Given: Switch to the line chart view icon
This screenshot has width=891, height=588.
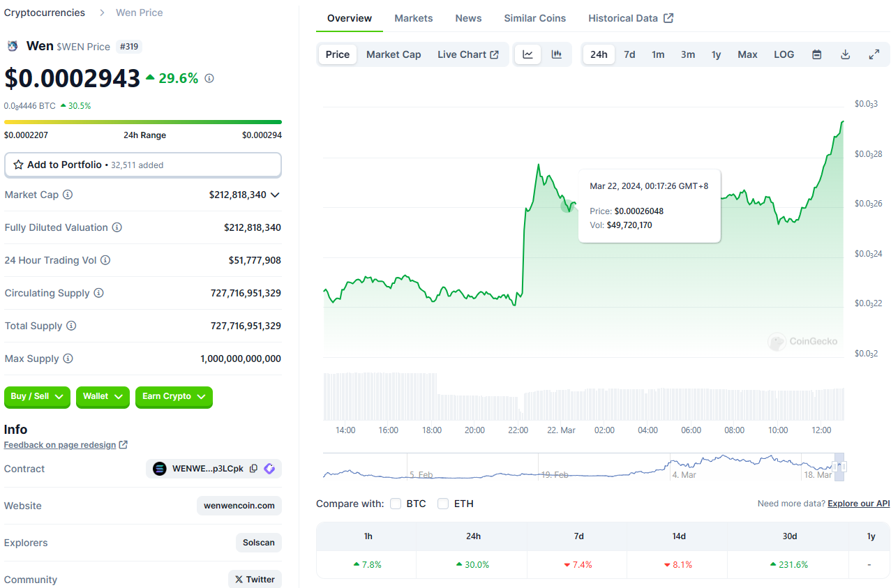Looking at the screenshot, I should [527, 54].
